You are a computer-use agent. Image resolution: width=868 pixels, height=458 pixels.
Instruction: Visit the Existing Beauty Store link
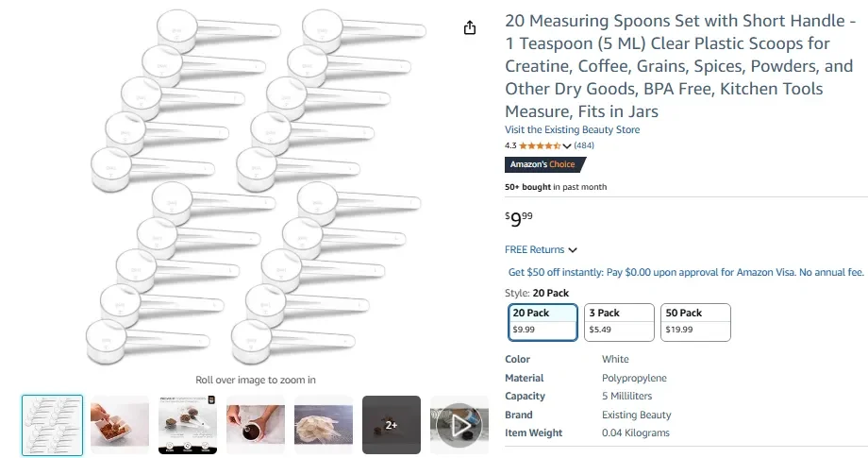coord(572,129)
